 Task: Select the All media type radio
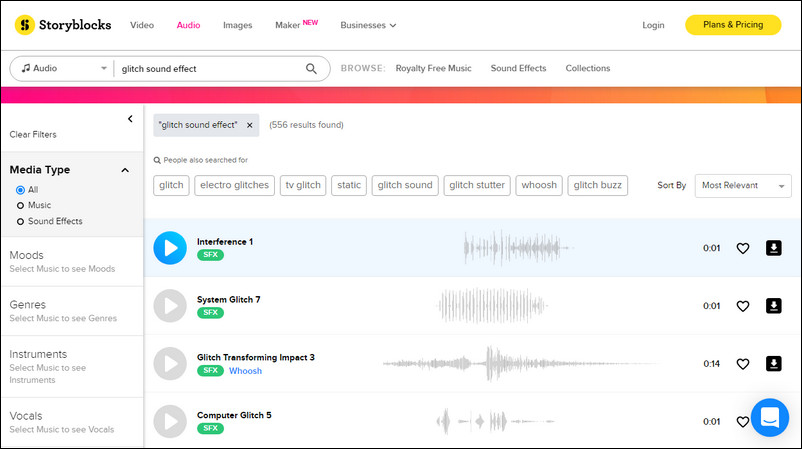20,190
